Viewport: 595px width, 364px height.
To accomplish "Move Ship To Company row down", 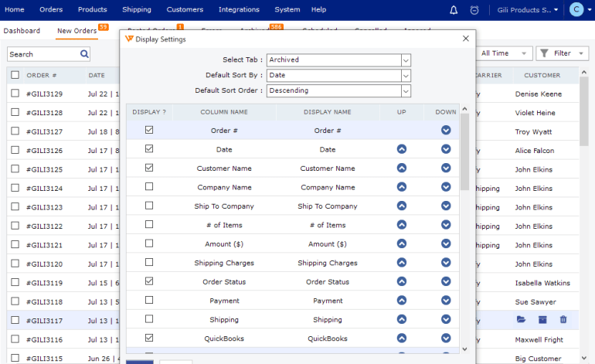I will [x=446, y=206].
